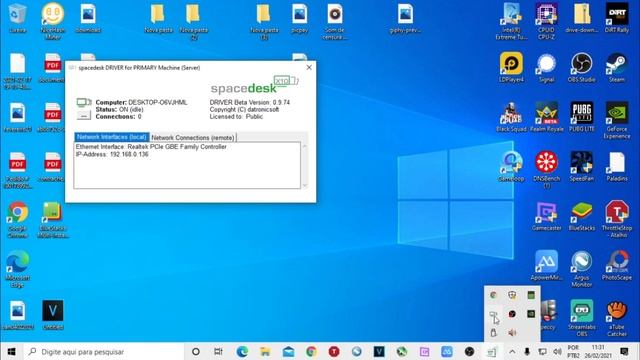This screenshot has height=360, width=640.
Task: Open OBS Studio desktop shortcut
Action: point(582,67)
